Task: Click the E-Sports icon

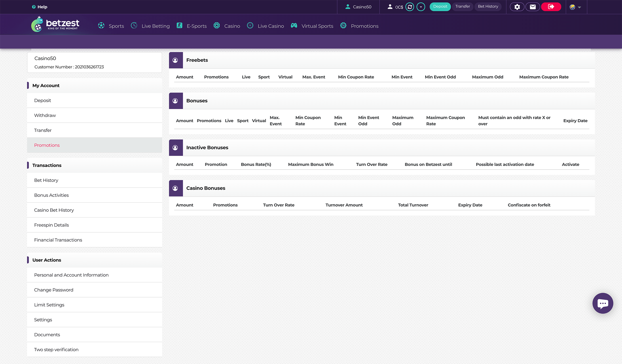Action: 179,26
